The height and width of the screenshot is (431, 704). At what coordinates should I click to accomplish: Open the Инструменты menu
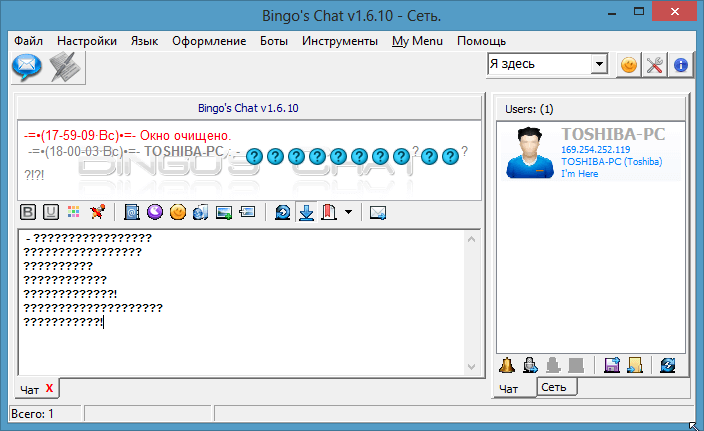339,41
